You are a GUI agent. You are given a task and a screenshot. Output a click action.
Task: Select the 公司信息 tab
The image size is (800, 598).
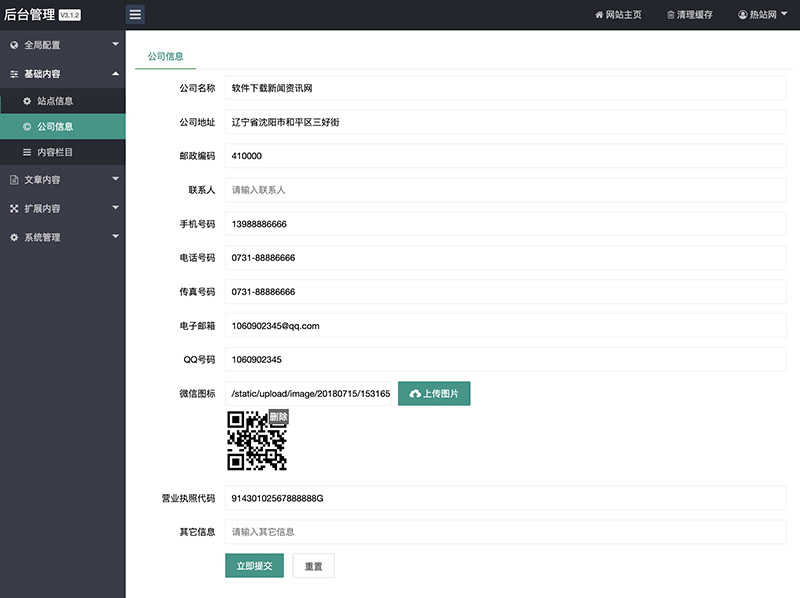coord(165,56)
